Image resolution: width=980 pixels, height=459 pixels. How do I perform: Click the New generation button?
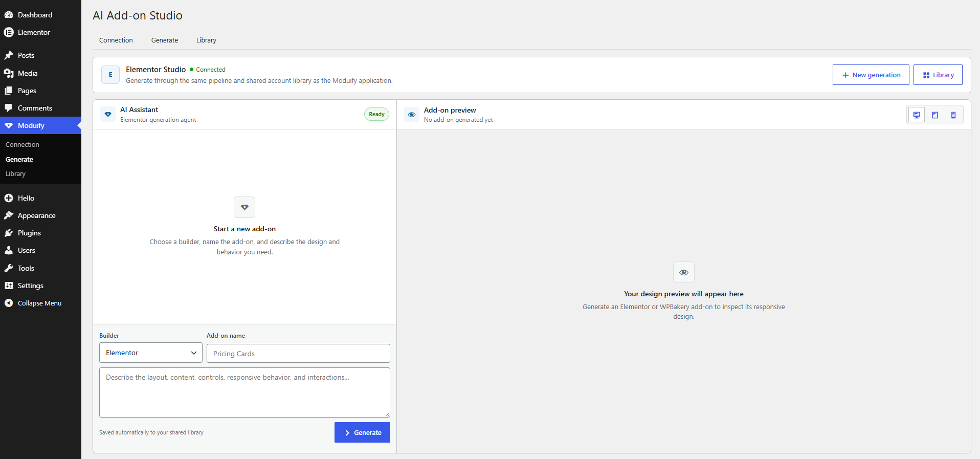tap(871, 75)
